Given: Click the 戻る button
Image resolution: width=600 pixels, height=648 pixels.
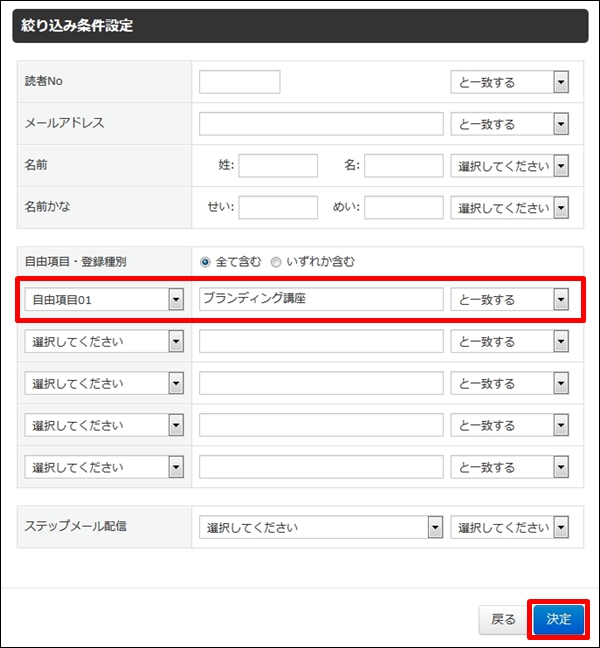Looking at the screenshot, I should point(503,619).
